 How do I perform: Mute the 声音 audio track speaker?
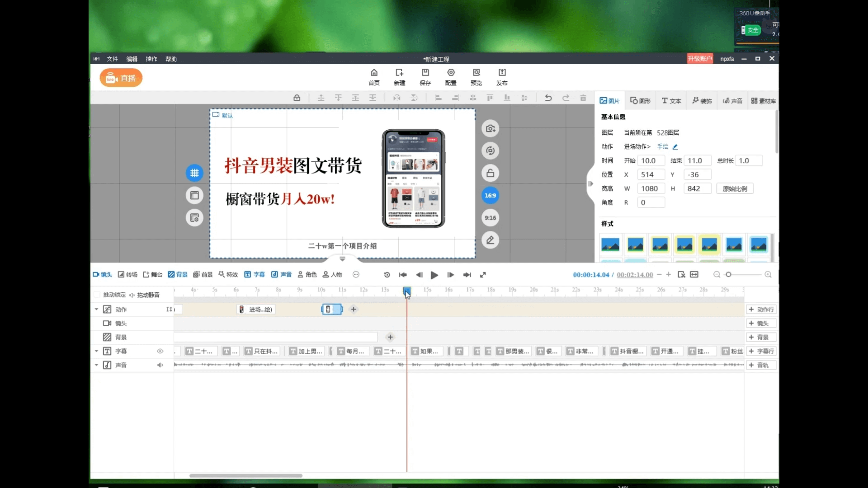point(160,365)
